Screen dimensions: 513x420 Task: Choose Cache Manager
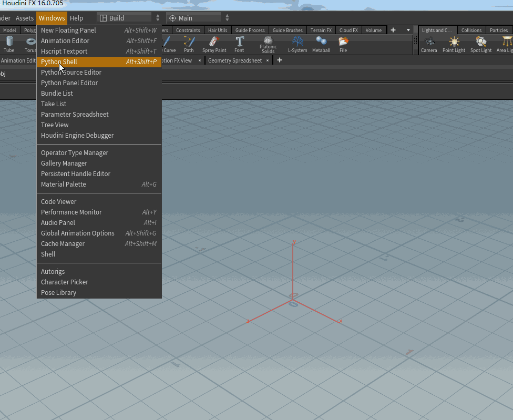tap(99, 244)
